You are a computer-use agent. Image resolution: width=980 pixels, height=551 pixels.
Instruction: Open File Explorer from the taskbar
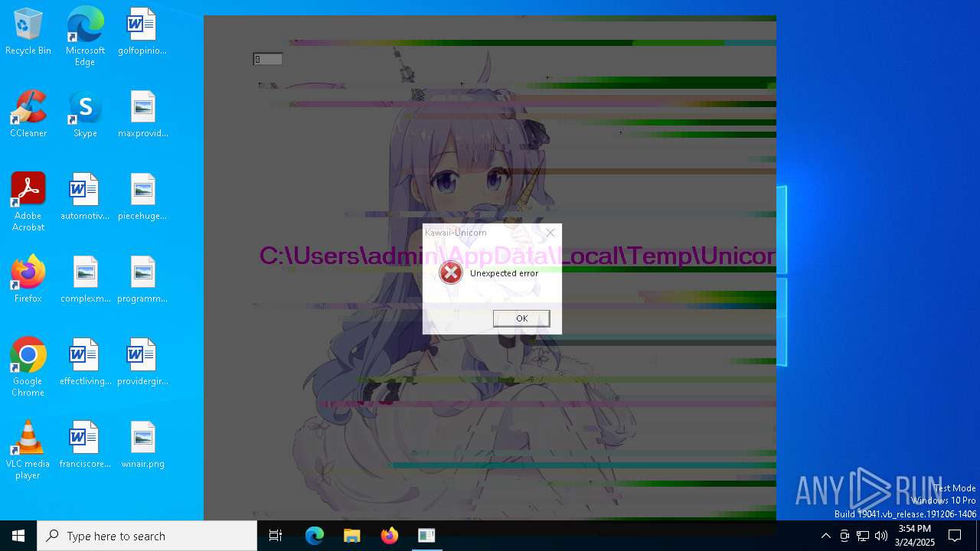tap(352, 536)
